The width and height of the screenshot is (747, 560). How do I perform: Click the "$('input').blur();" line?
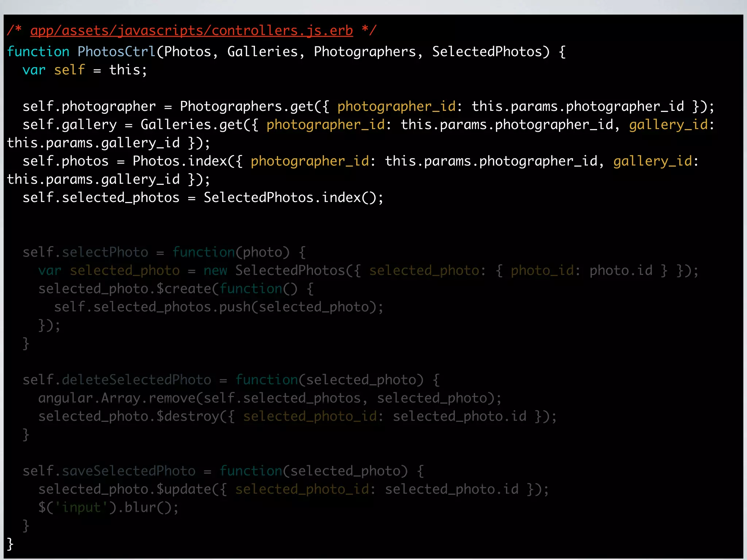click(109, 507)
